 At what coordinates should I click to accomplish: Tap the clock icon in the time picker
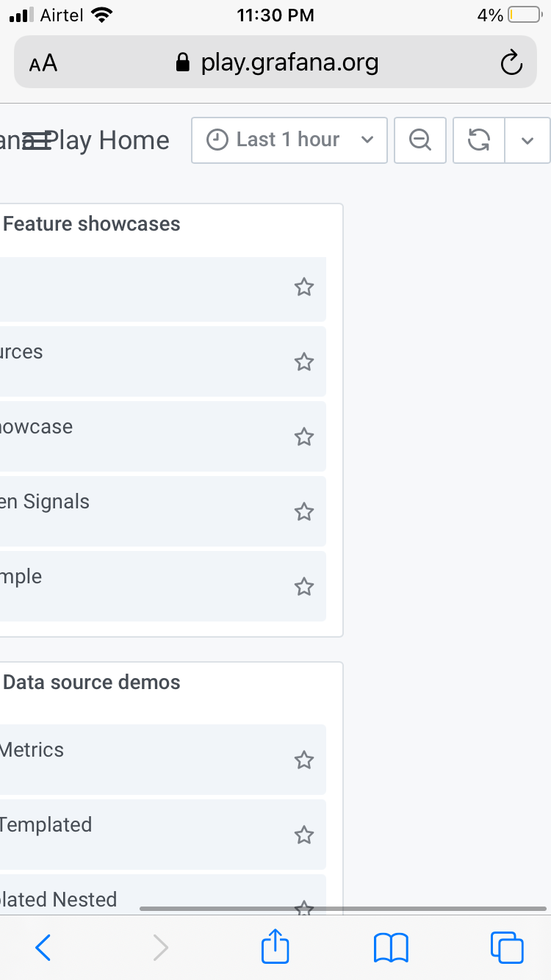217,140
